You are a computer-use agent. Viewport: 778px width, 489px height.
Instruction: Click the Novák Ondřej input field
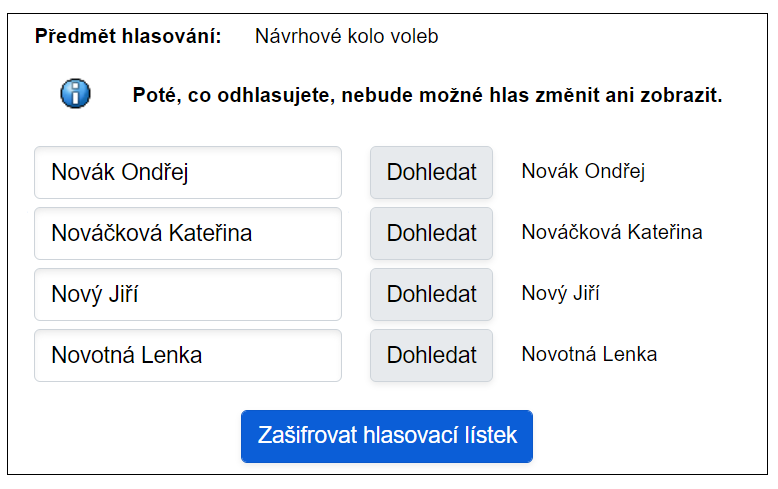(x=188, y=173)
